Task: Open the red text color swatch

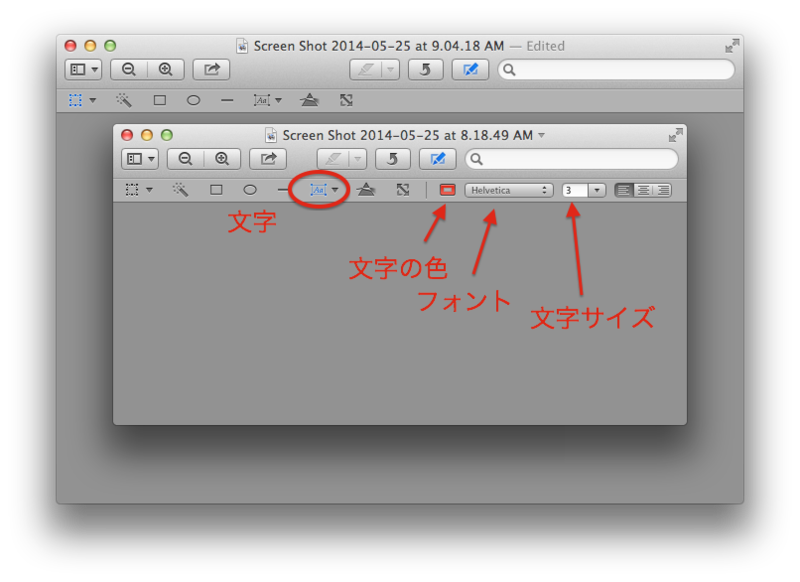Action: (x=446, y=189)
